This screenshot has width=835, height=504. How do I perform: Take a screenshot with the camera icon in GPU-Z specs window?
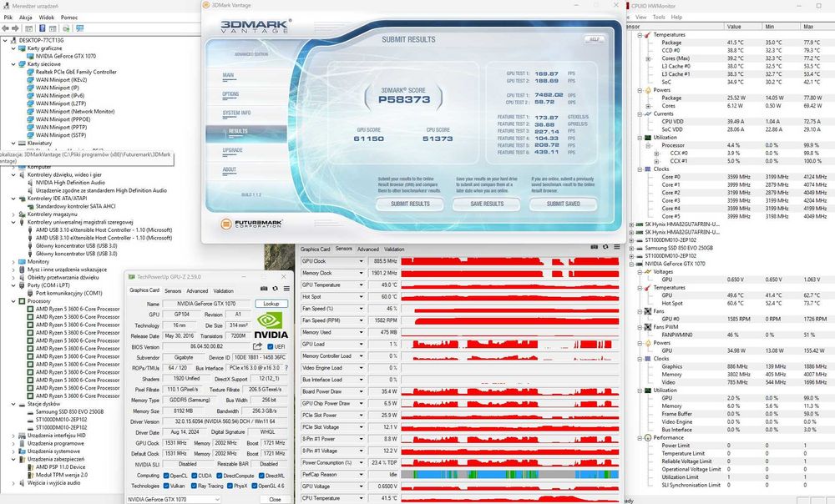click(264, 289)
